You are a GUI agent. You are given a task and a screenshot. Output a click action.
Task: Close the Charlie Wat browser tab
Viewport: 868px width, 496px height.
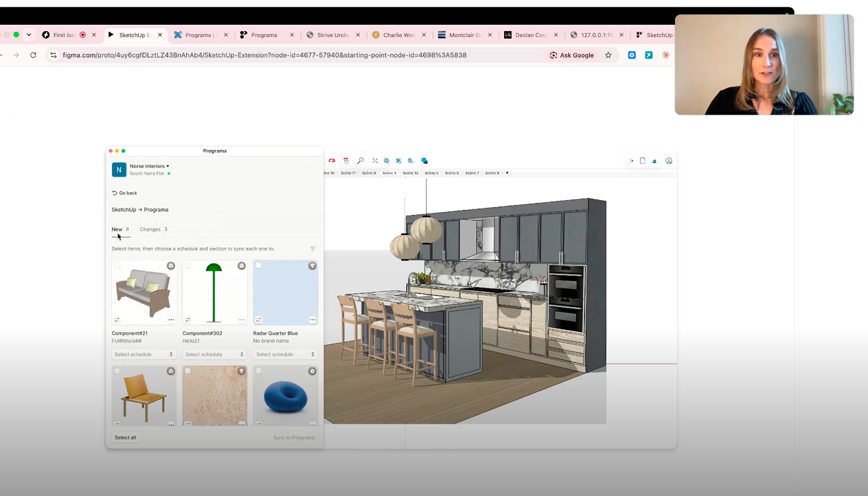click(x=424, y=35)
